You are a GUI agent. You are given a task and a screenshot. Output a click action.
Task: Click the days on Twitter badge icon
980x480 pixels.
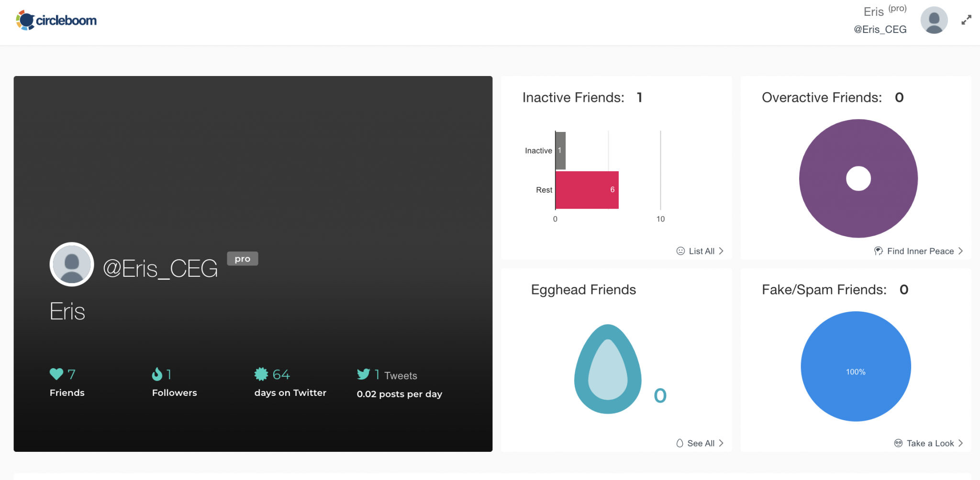click(261, 374)
